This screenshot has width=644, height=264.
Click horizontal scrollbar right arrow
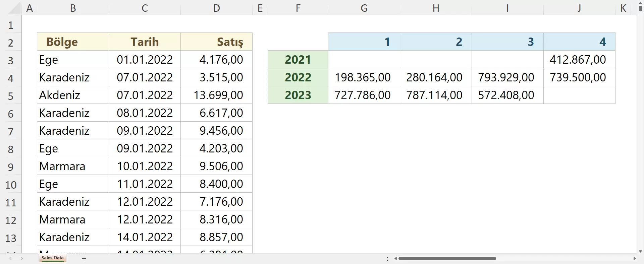click(x=634, y=258)
